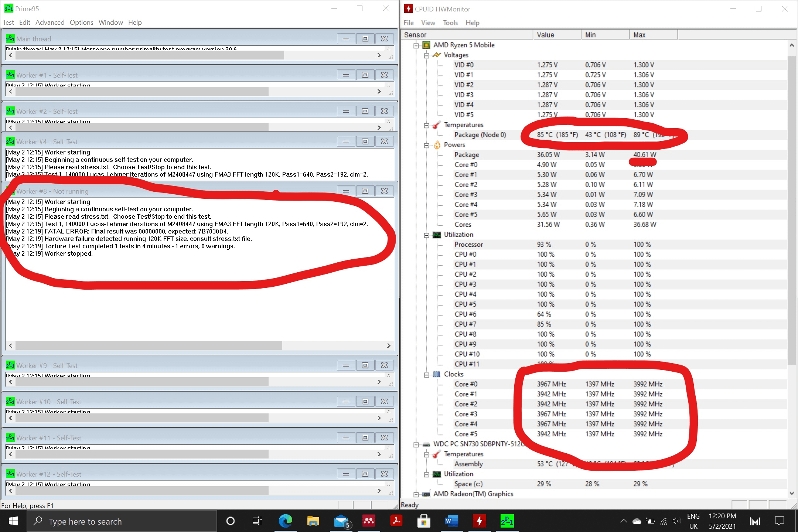The image size is (798, 532).
Task: Collapse the AMD Ryzen 5 Mobile node
Action: click(416, 45)
